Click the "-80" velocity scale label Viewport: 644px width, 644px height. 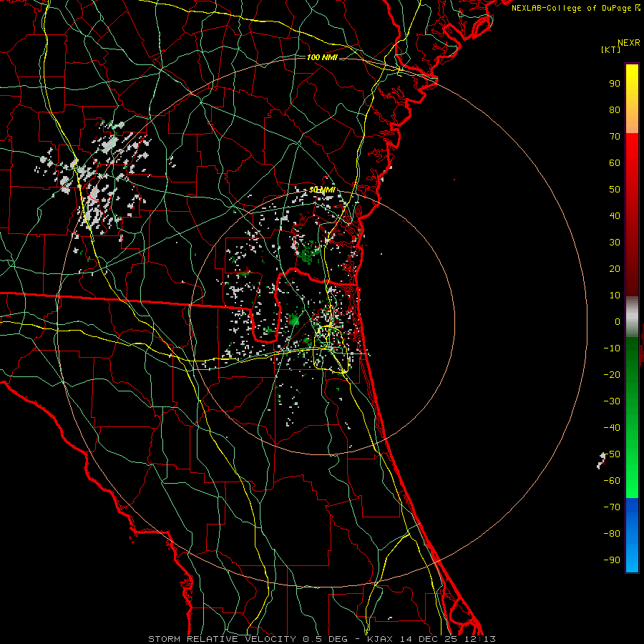click(x=612, y=534)
